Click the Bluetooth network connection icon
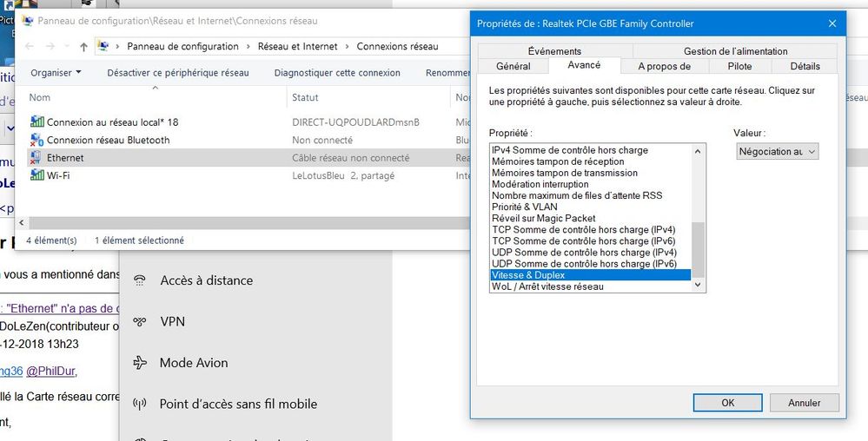Image resolution: width=868 pixels, height=441 pixels. tap(36, 140)
